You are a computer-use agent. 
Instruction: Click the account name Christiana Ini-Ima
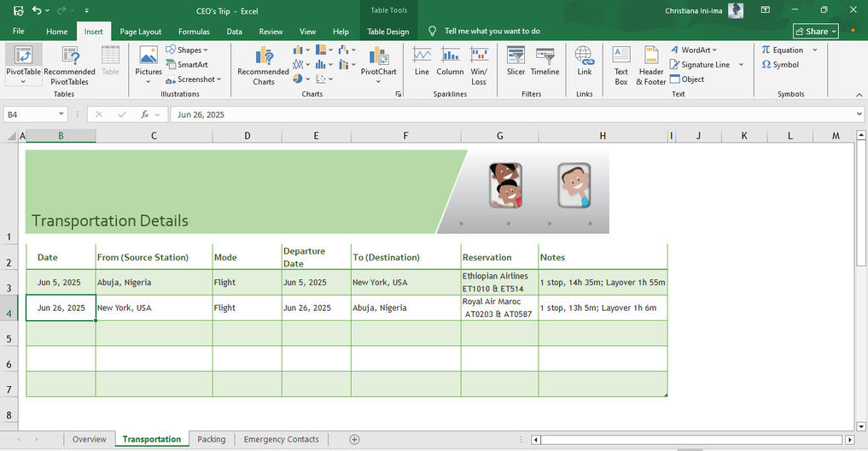click(x=694, y=10)
